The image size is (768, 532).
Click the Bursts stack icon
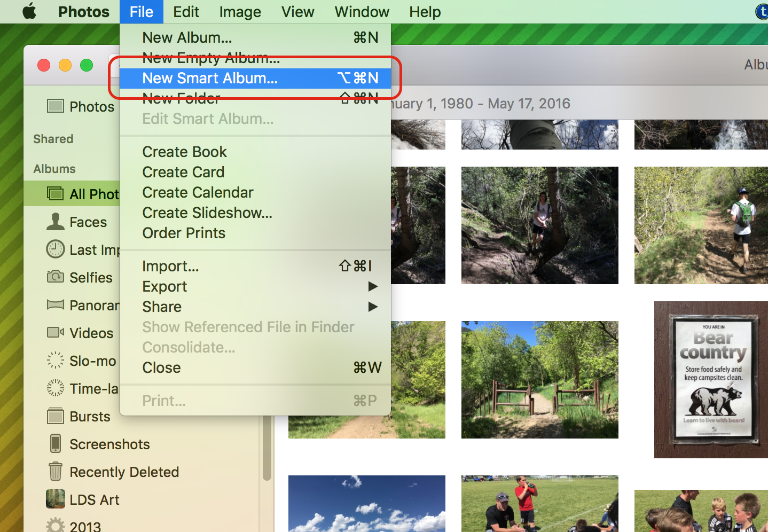(55, 416)
